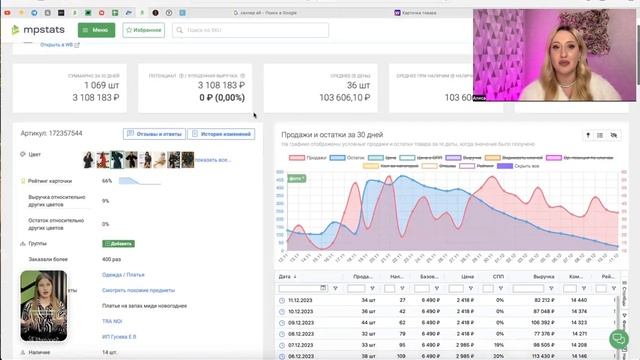Click the Telegram browser bookmark icon

(x=34, y=13)
